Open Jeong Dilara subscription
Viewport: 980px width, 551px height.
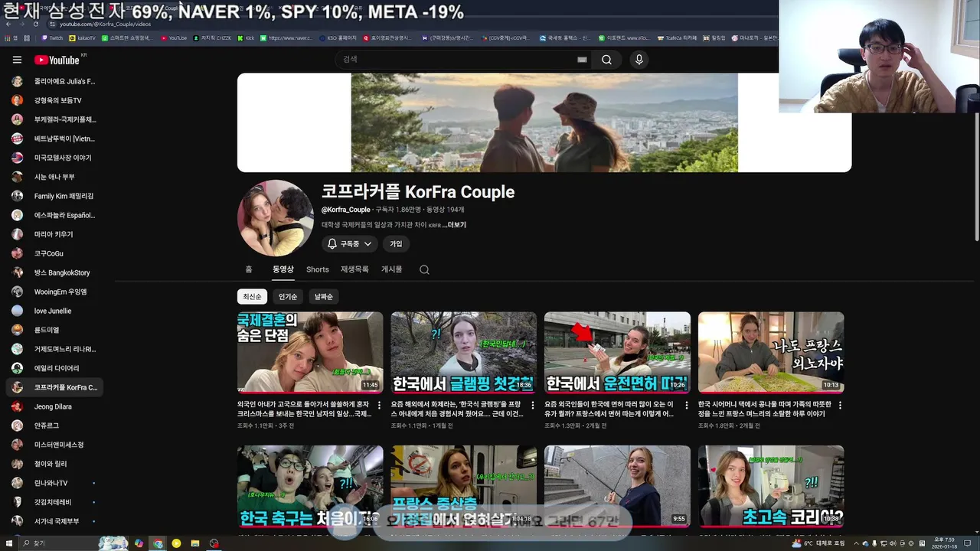[x=55, y=406]
